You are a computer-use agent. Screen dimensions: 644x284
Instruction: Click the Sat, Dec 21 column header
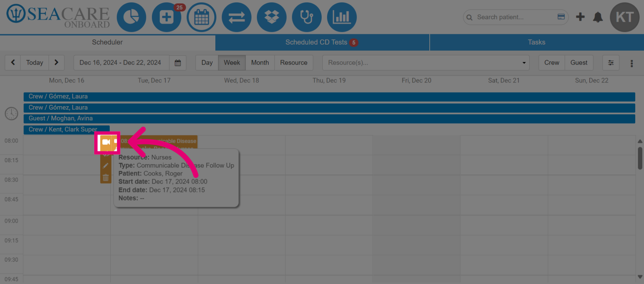coord(504,80)
